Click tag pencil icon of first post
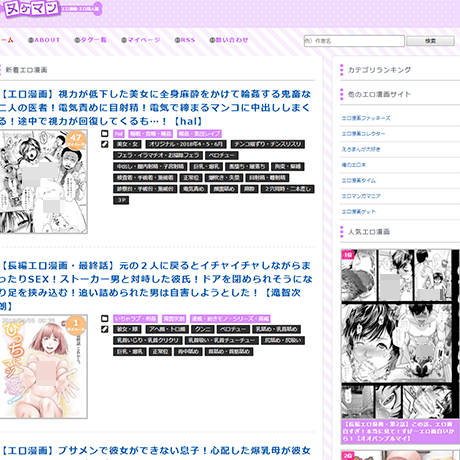The height and width of the screenshot is (460, 460). (105, 144)
